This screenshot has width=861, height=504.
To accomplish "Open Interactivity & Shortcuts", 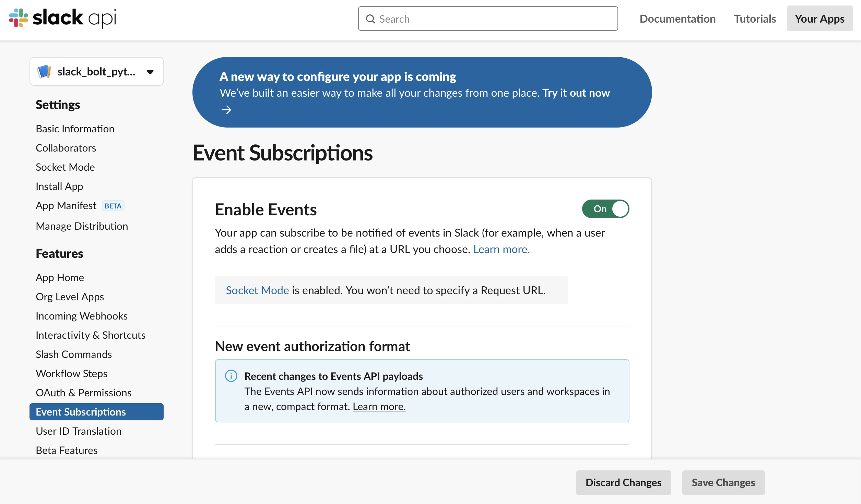I will tap(91, 335).
